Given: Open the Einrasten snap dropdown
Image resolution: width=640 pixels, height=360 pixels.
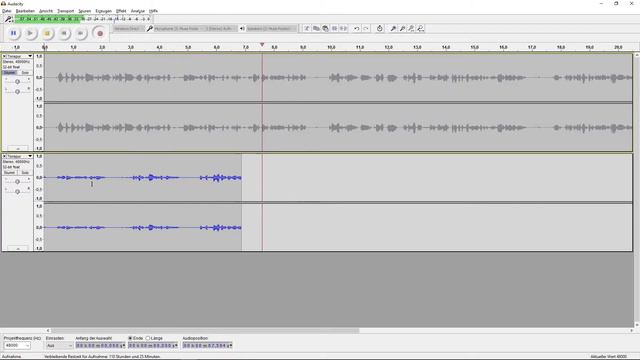Looking at the screenshot, I should (x=59, y=345).
